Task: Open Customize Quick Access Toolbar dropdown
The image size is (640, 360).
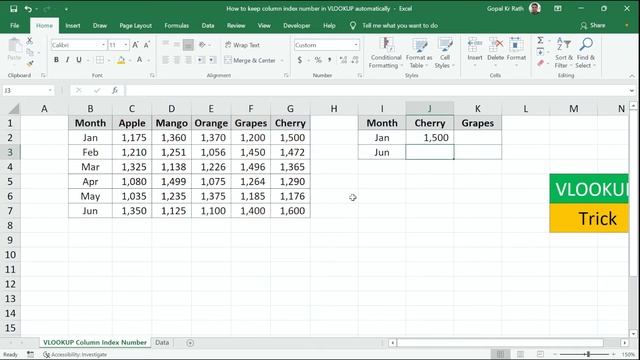Action: click(x=66, y=9)
